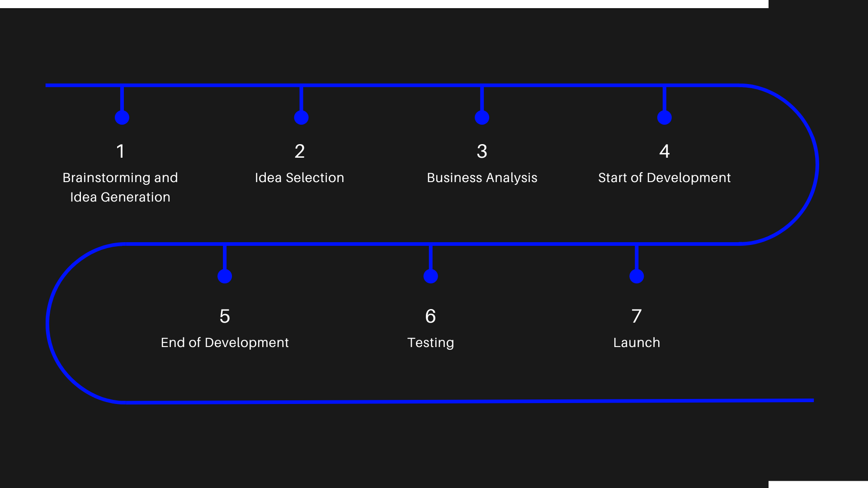This screenshot has height=488, width=868.
Task: Select the Brainstorming and Idea Generation text
Action: tap(120, 187)
